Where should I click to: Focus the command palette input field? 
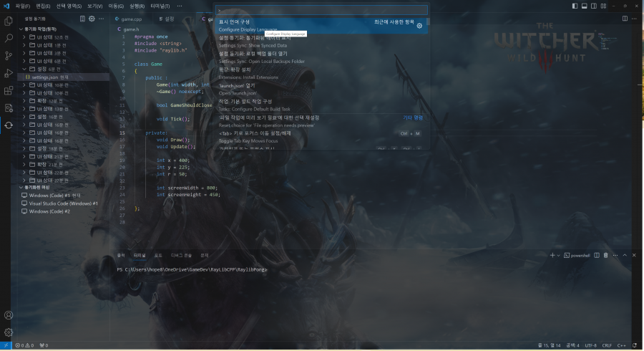tap(321, 10)
